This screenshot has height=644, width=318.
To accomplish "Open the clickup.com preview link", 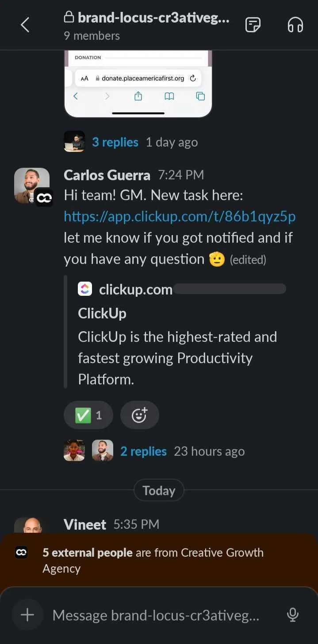I will 136,289.
